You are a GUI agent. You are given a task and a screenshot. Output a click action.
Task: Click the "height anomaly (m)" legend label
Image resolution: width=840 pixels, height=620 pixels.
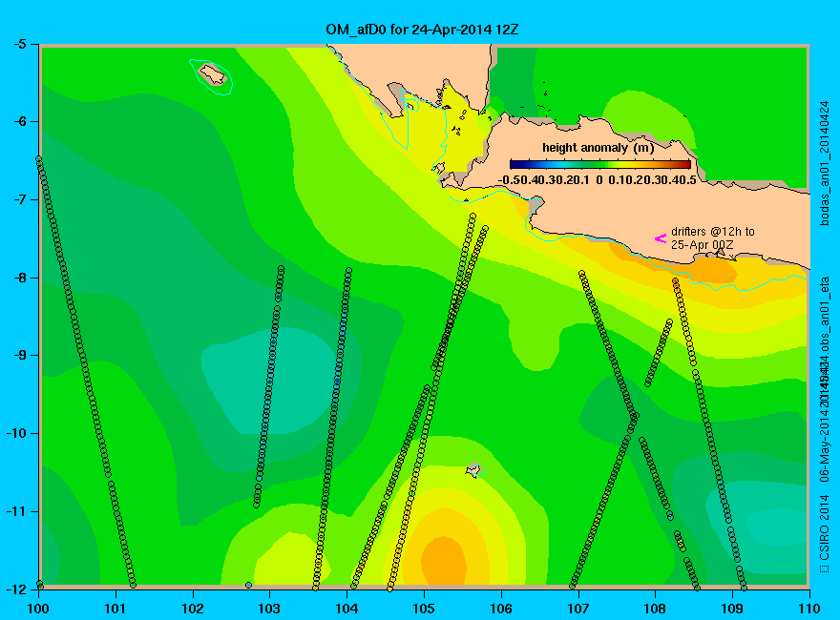point(598,147)
